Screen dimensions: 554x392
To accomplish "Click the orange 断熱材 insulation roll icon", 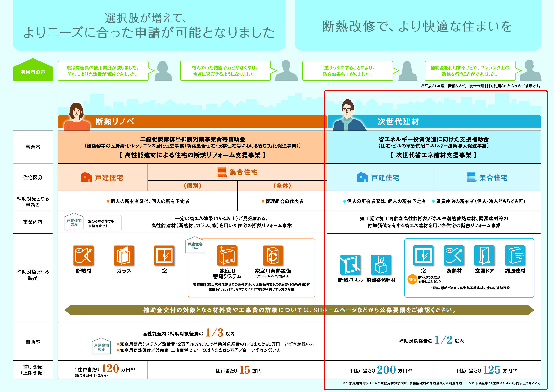I will pos(84,256).
